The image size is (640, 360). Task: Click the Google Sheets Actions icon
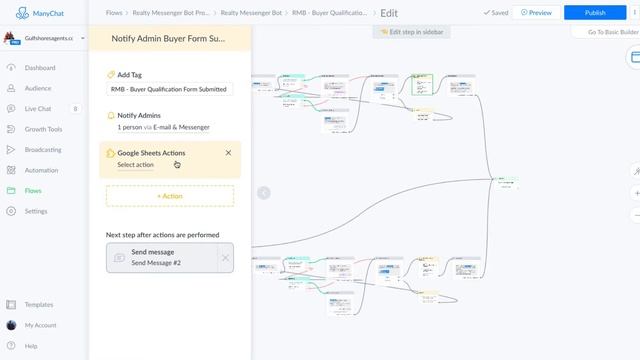111,153
